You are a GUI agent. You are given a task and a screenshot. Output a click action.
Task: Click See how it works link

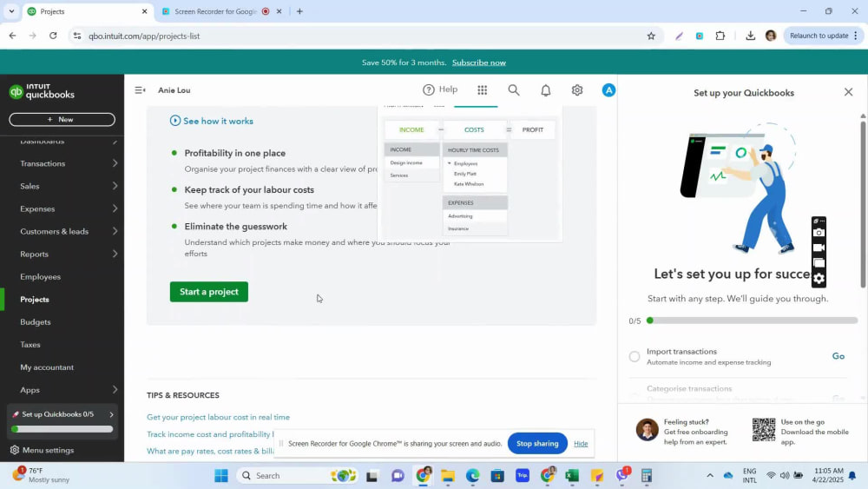pyautogui.click(x=218, y=121)
